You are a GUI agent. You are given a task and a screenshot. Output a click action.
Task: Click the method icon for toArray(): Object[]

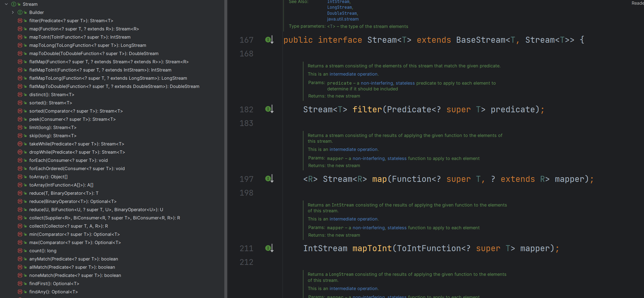tap(20, 177)
